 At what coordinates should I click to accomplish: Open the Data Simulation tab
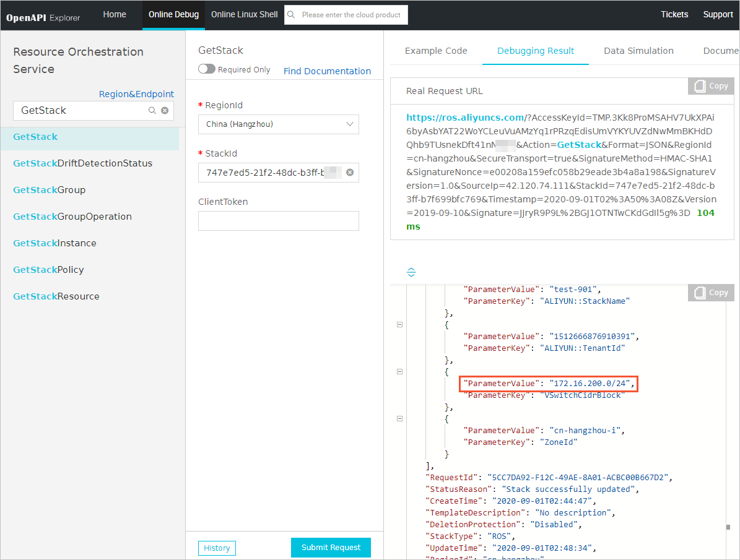[x=638, y=51]
